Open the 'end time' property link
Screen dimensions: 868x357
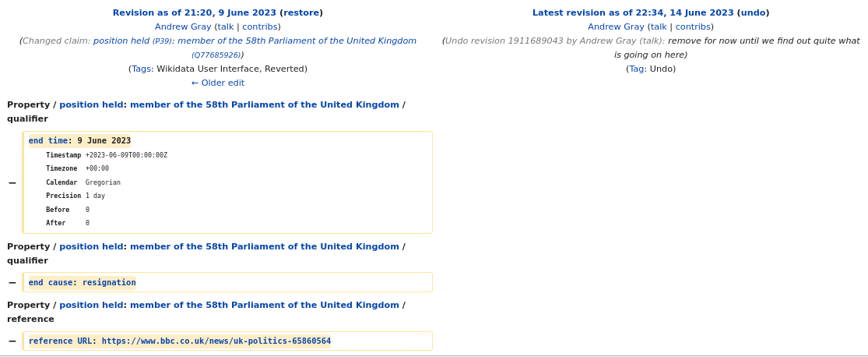[x=48, y=141]
